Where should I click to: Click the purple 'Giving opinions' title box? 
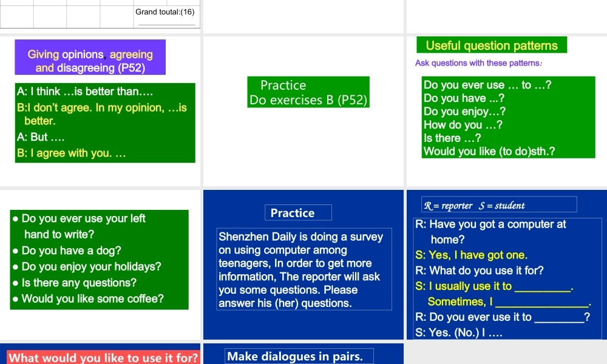[x=90, y=57]
